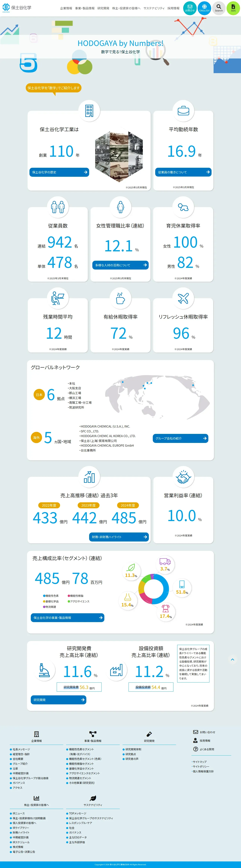Open footer link IRニュース
Image resolution: width=241 pixels, height=868 pixels.
19,813
